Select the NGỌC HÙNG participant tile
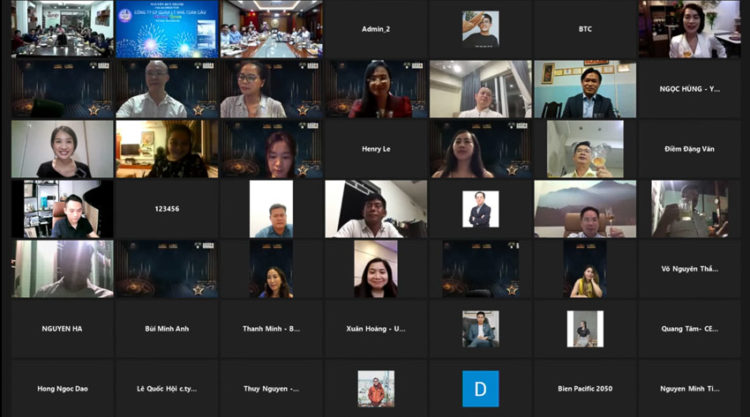Viewport: 750px width, 417px height. (690, 89)
